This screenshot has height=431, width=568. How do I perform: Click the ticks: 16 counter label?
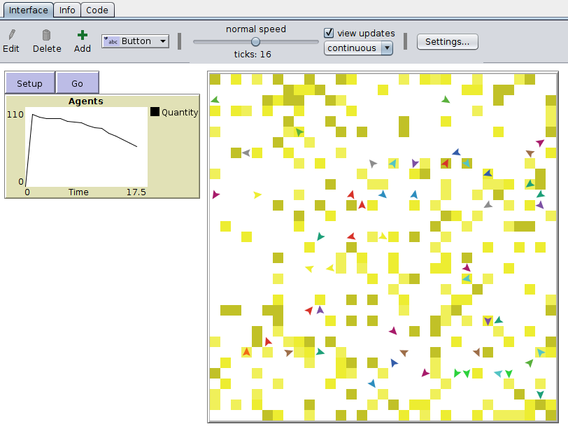pyautogui.click(x=252, y=54)
